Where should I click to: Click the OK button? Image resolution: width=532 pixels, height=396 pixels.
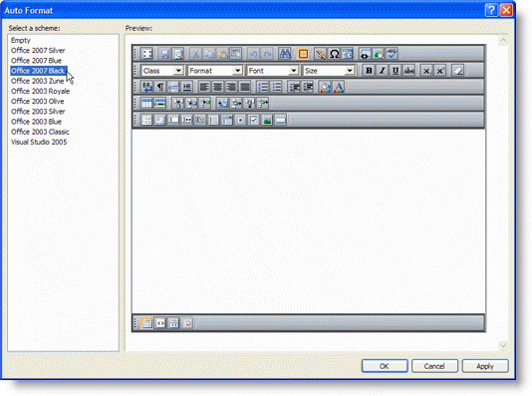tap(385, 366)
